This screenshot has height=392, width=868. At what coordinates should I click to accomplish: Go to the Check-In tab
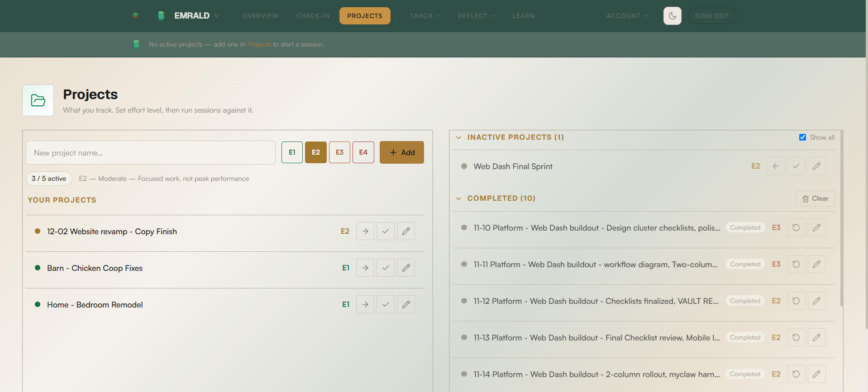pos(313,16)
